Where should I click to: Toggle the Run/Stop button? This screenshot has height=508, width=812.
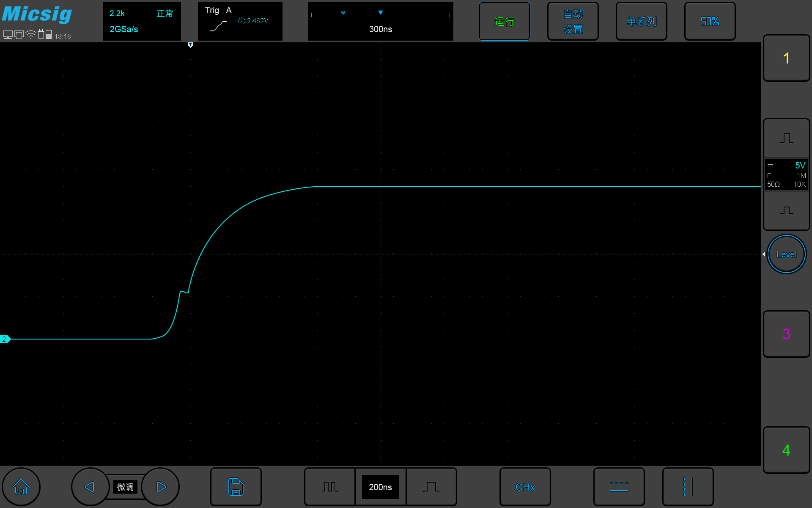coord(505,21)
